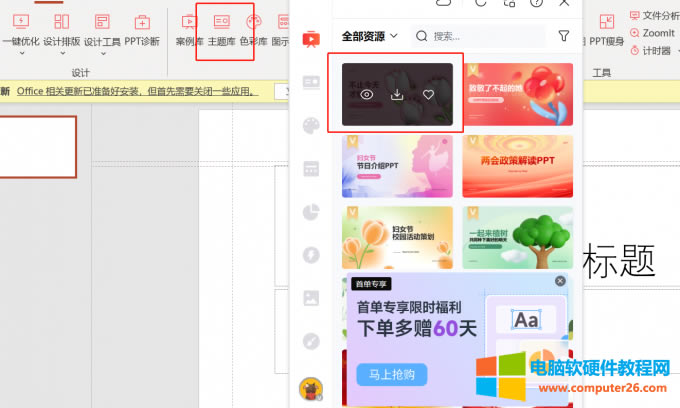
Task: Click the filter funnel icon beside search
Action: (x=563, y=36)
